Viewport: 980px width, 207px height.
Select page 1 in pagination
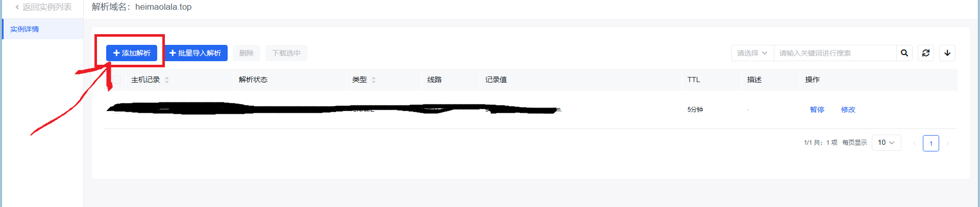point(931,143)
